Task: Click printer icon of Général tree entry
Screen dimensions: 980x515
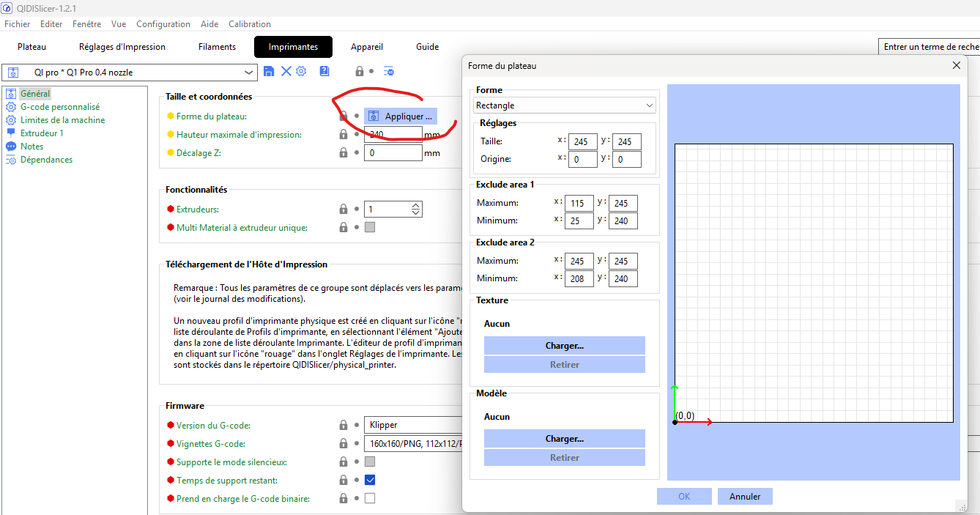Action: pyautogui.click(x=11, y=94)
